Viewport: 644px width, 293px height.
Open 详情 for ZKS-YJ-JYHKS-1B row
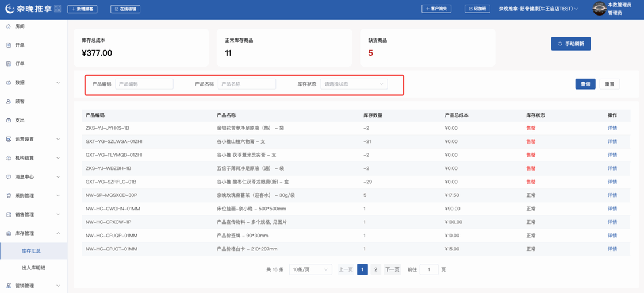point(612,128)
